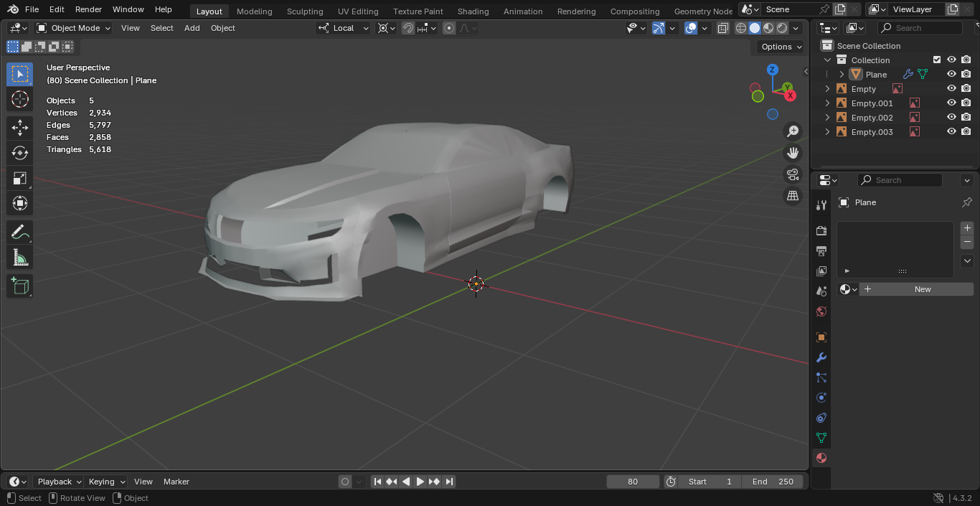Select the Move tool in toolbar
This screenshot has height=506, width=980.
[20, 128]
